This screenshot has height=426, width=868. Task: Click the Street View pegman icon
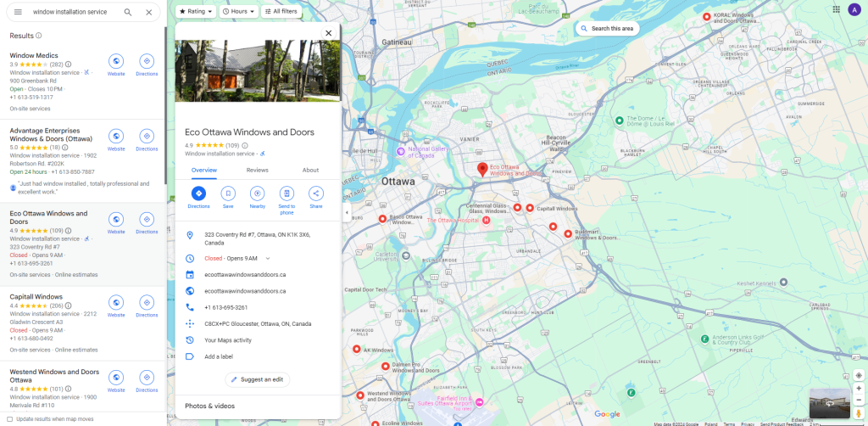click(x=859, y=414)
